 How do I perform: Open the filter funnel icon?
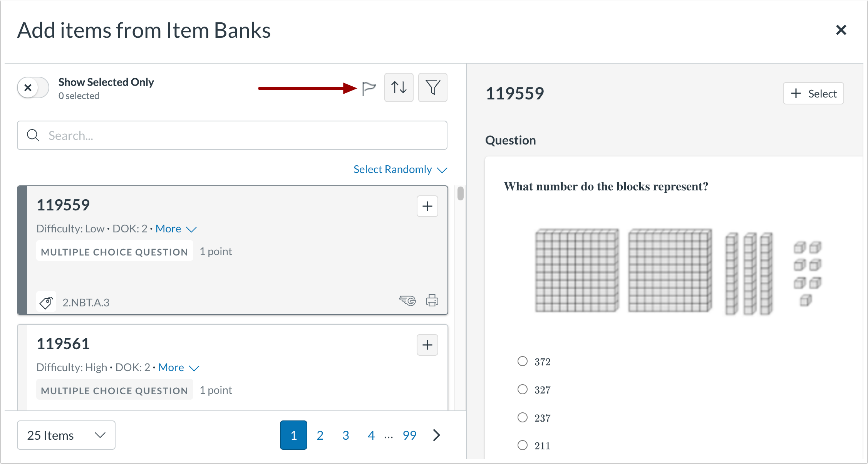point(432,87)
